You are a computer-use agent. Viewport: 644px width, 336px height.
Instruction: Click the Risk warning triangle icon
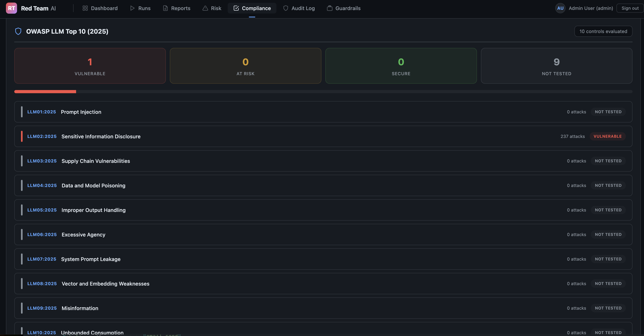(x=205, y=8)
